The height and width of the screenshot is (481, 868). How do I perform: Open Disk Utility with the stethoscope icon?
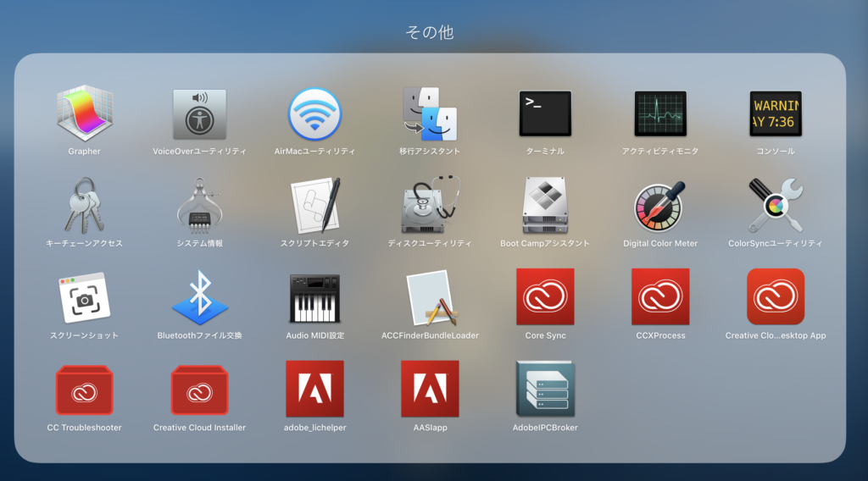click(x=430, y=206)
